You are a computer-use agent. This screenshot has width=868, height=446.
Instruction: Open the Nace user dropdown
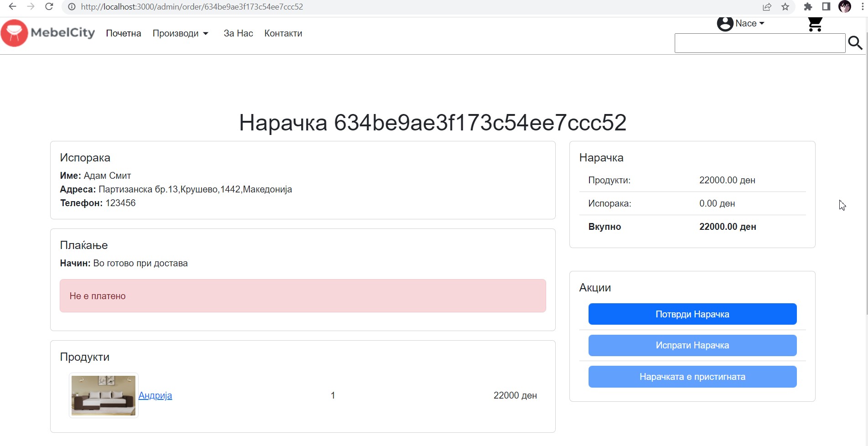coord(749,23)
